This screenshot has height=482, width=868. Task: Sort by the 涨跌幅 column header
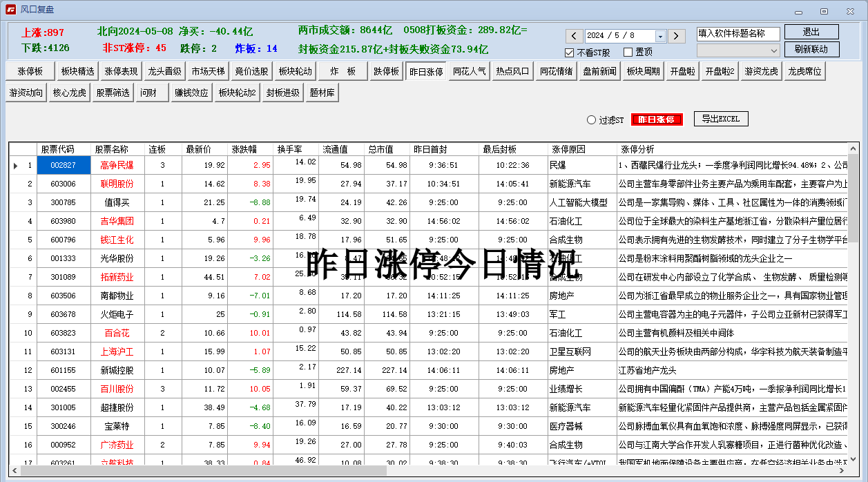(x=251, y=149)
